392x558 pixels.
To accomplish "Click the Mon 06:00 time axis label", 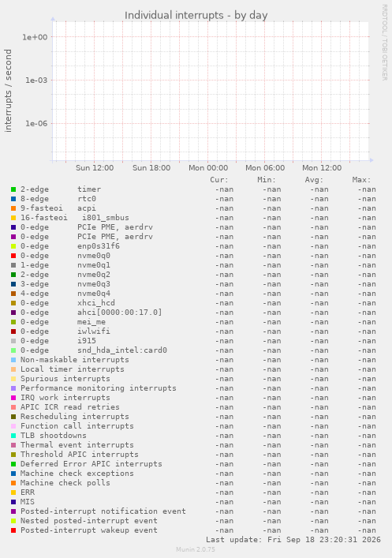I will click(x=265, y=167).
